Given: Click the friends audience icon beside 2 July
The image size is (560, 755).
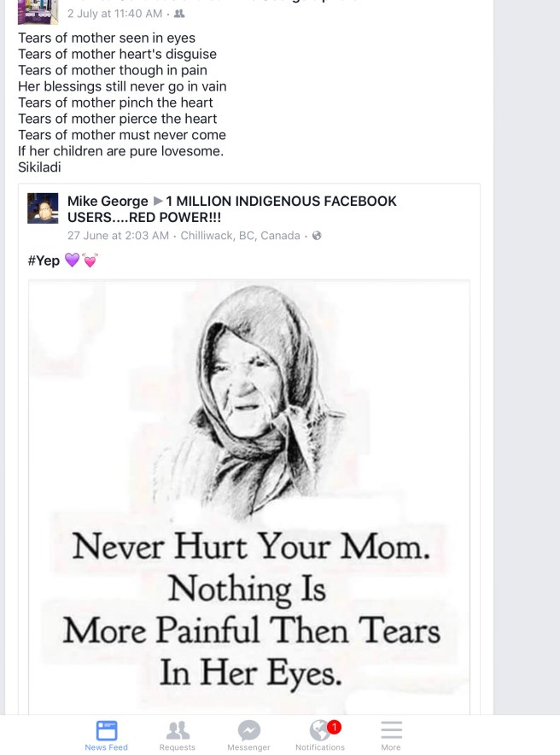Looking at the screenshot, I should [179, 14].
